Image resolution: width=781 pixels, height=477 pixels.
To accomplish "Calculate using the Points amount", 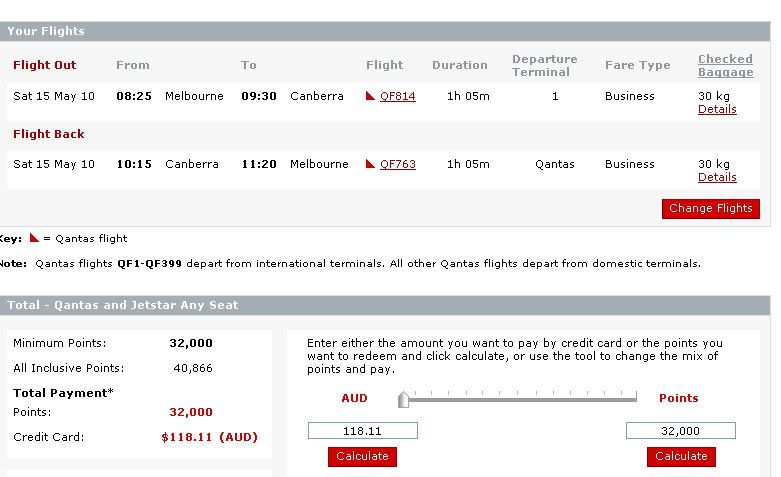I will (681, 457).
